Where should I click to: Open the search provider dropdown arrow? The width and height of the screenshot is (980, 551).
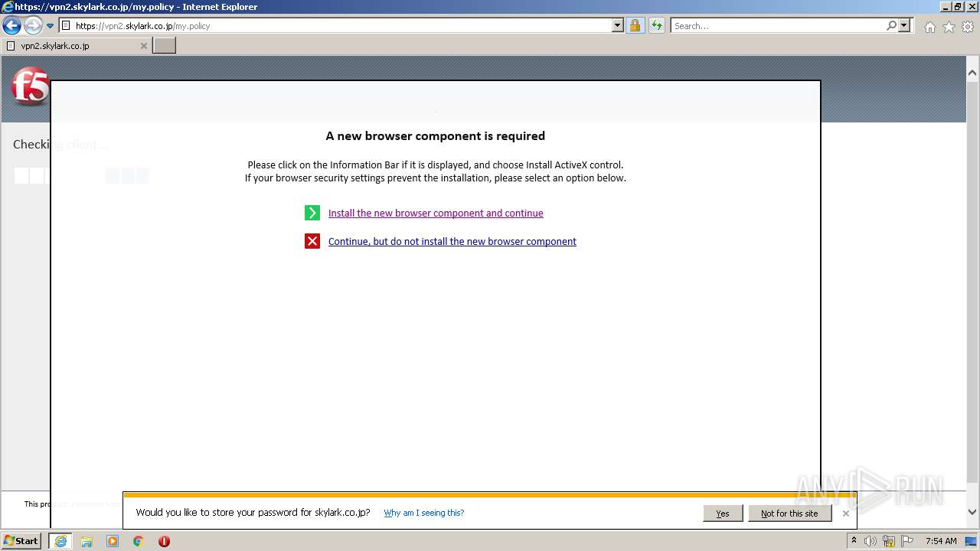(x=904, y=26)
